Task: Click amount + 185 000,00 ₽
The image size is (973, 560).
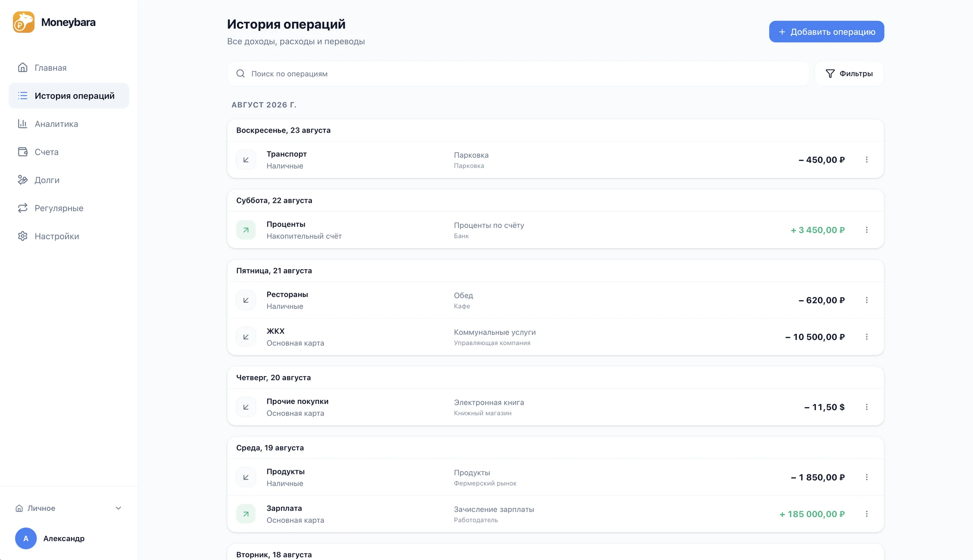Action: (812, 514)
